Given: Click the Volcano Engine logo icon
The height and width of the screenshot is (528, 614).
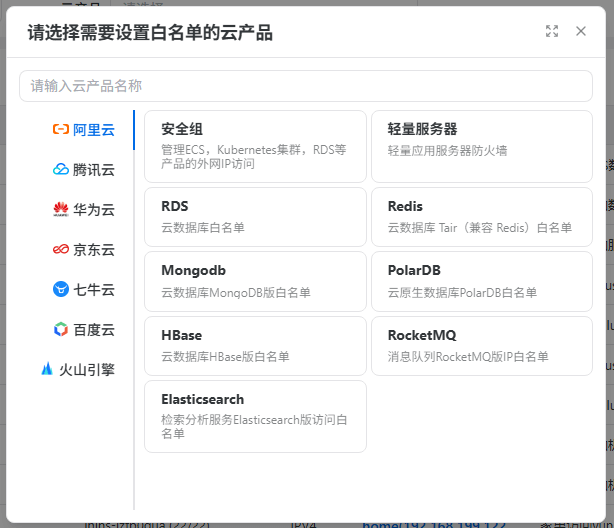Looking at the screenshot, I should point(46,369).
